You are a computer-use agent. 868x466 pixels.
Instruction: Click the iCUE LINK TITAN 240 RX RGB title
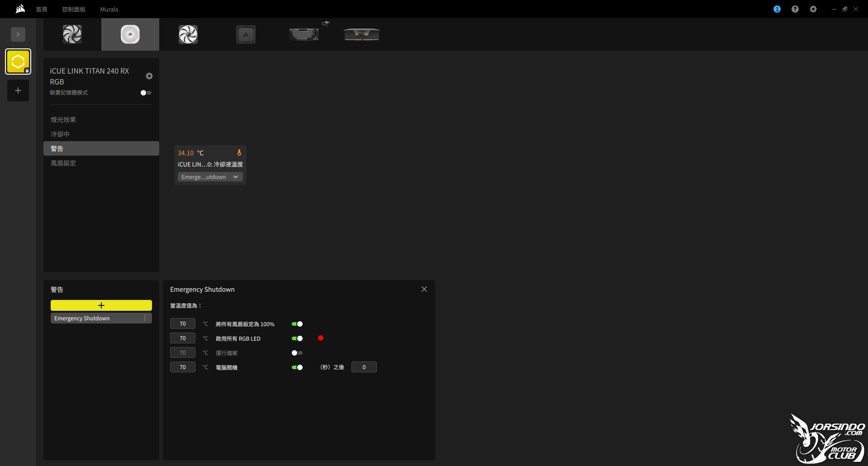pyautogui.click(x=90, y=76)
